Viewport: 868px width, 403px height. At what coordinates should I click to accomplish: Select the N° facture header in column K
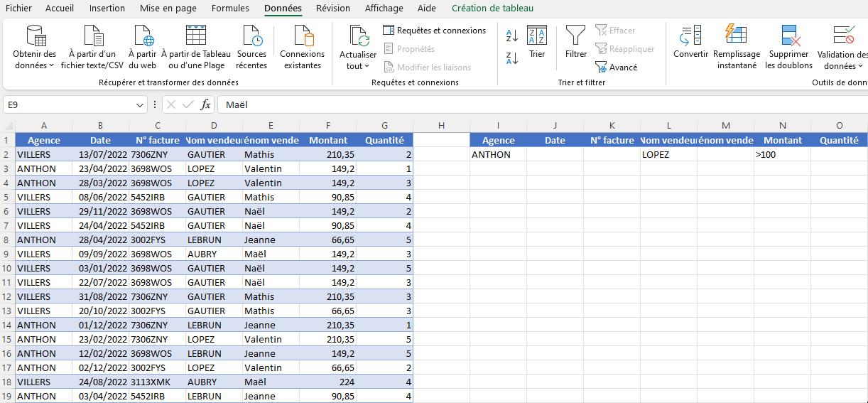[x=612, y=140]
